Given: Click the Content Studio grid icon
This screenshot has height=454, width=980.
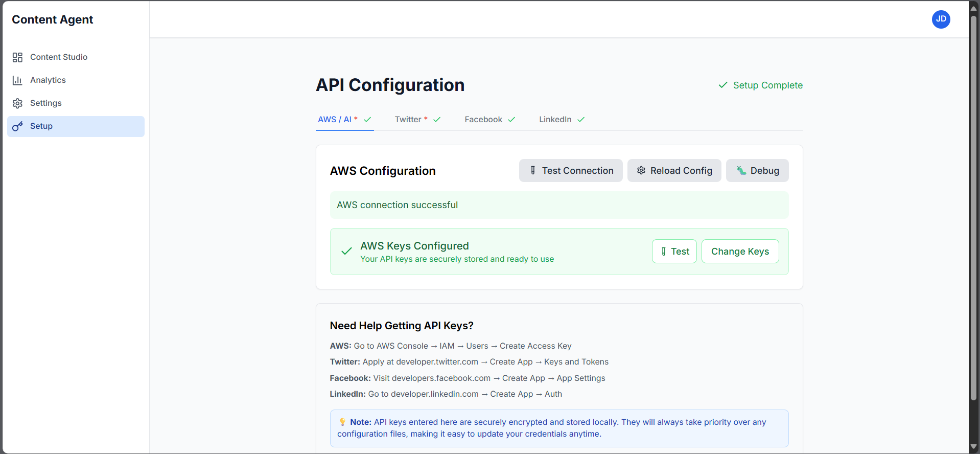Looking at the screenshot, I should click(17, 57).
